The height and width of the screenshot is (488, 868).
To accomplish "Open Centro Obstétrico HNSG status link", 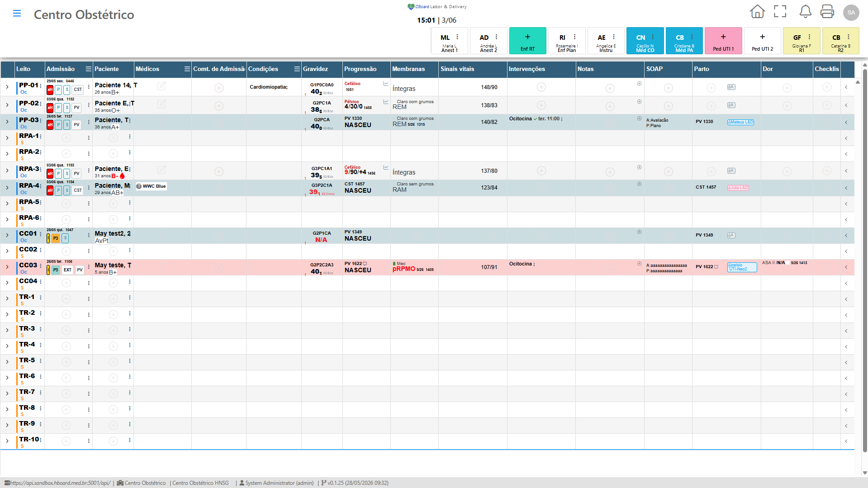I will (200, 483).
